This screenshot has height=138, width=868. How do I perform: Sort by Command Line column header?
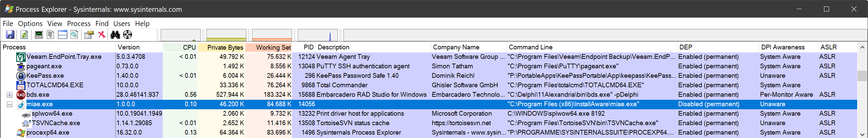592,47
